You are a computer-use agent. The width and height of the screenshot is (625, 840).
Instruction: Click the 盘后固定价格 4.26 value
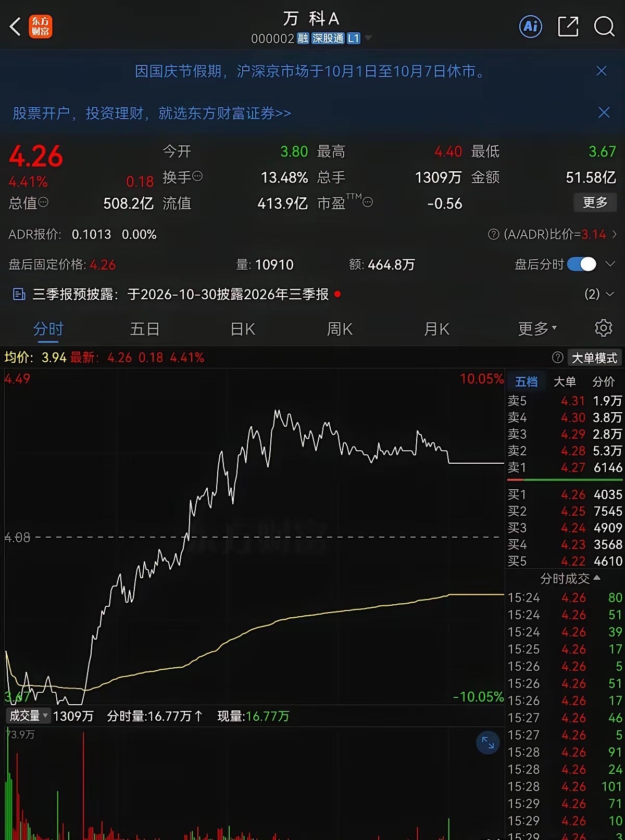pos(103,264)
